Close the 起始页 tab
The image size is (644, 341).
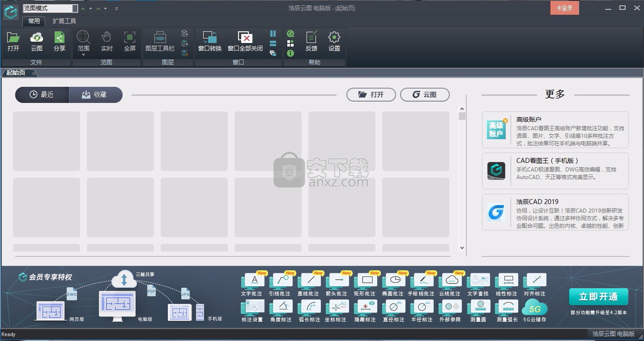[34, 73]
